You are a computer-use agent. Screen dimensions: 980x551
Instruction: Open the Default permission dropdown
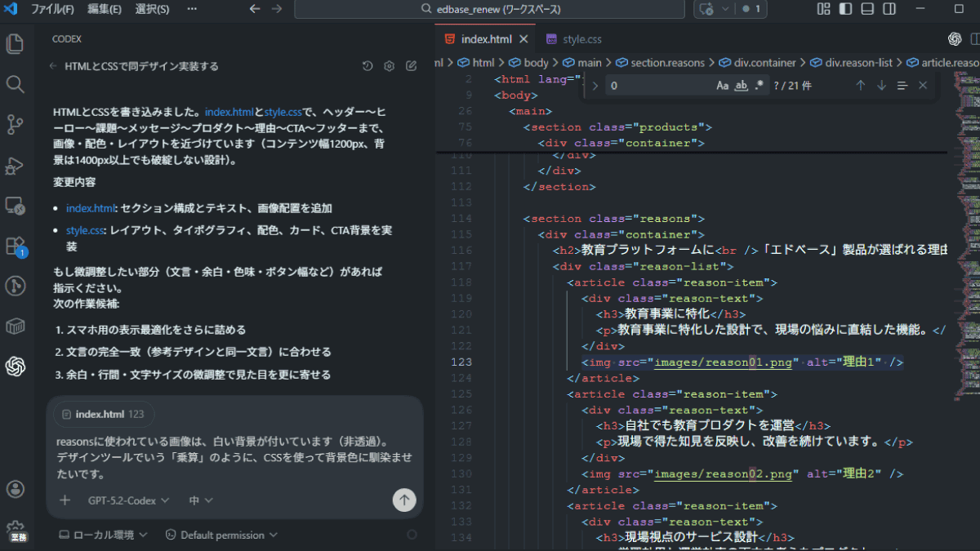click(221, 535)
